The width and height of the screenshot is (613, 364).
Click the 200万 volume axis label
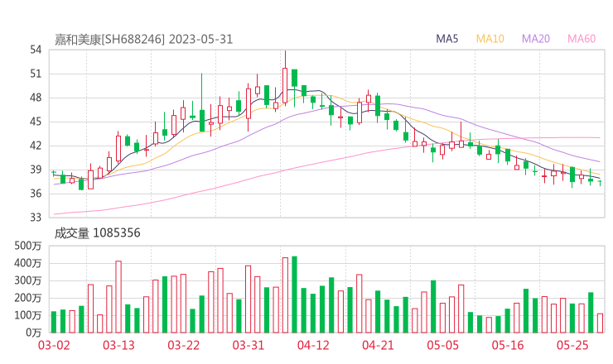pos(28,298)
